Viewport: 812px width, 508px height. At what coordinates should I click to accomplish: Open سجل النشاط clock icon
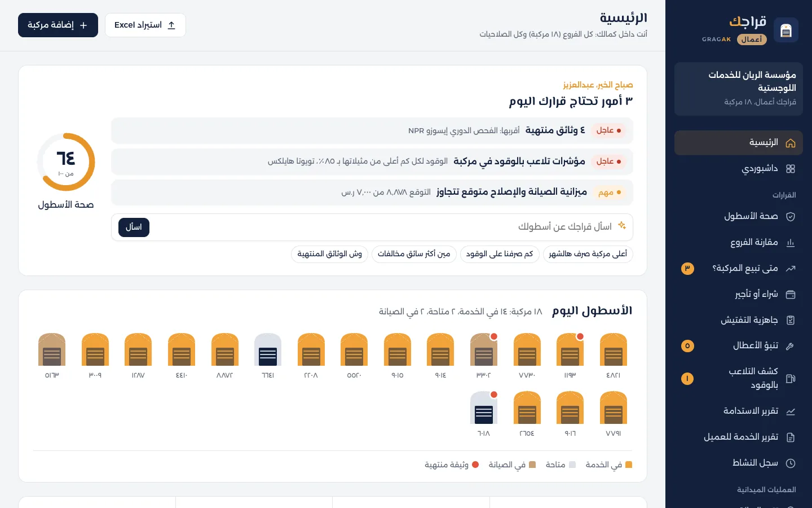[791, 463]
